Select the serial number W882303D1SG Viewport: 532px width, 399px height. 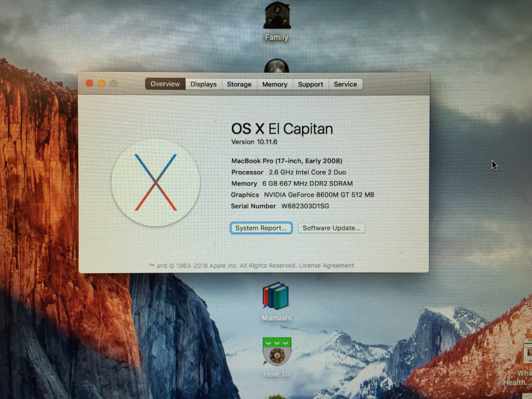[305, 206]
